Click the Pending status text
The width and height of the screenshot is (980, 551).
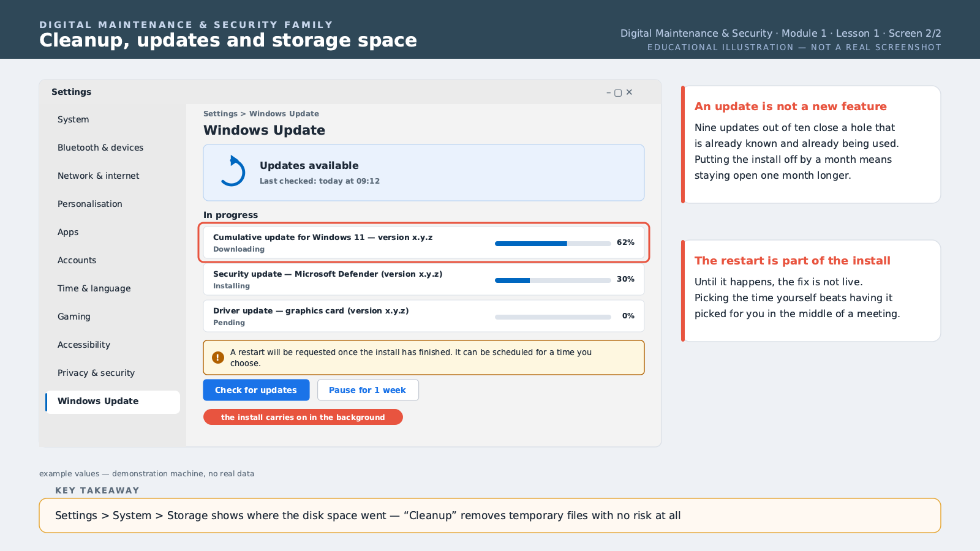(229, 323)
